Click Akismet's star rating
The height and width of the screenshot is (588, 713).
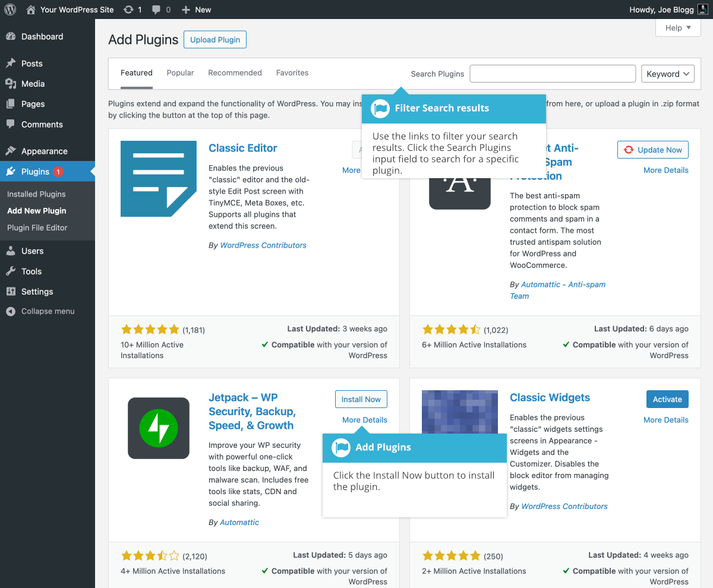tap(451, 330)
